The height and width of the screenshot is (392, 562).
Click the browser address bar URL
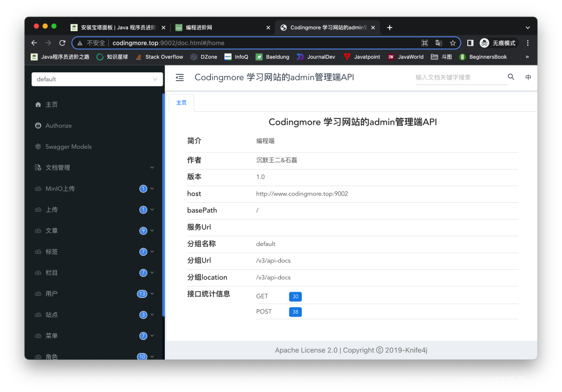point(169,43)
